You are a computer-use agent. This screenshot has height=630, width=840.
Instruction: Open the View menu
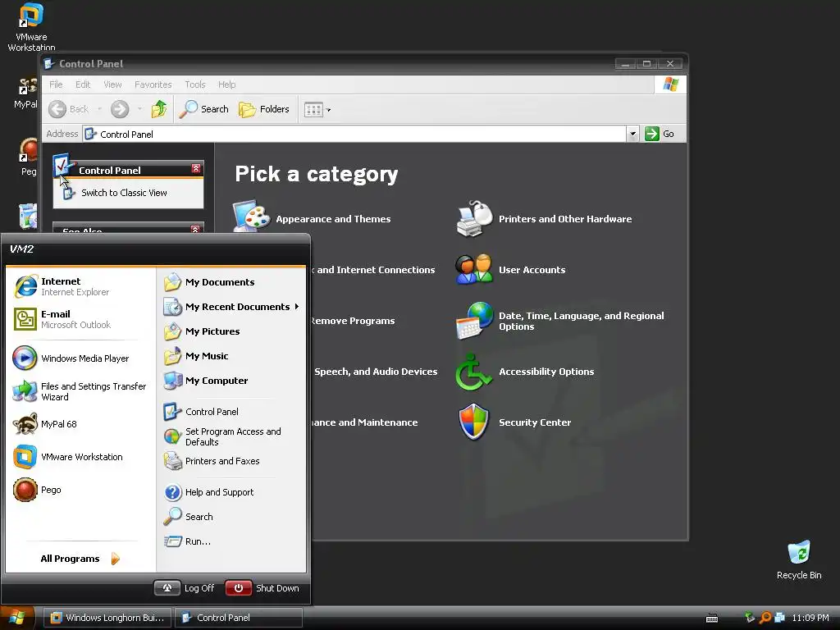[x=112, y=84]
